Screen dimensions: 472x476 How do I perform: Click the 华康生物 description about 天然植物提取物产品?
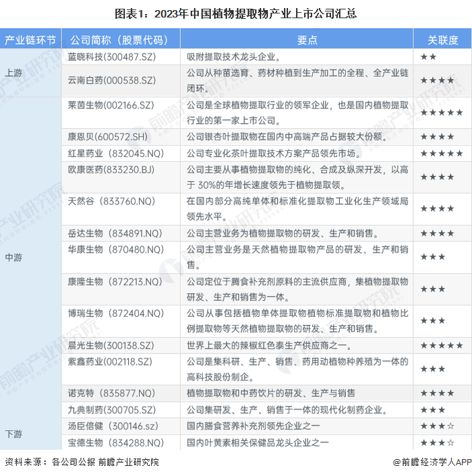[x=297, y=257]
